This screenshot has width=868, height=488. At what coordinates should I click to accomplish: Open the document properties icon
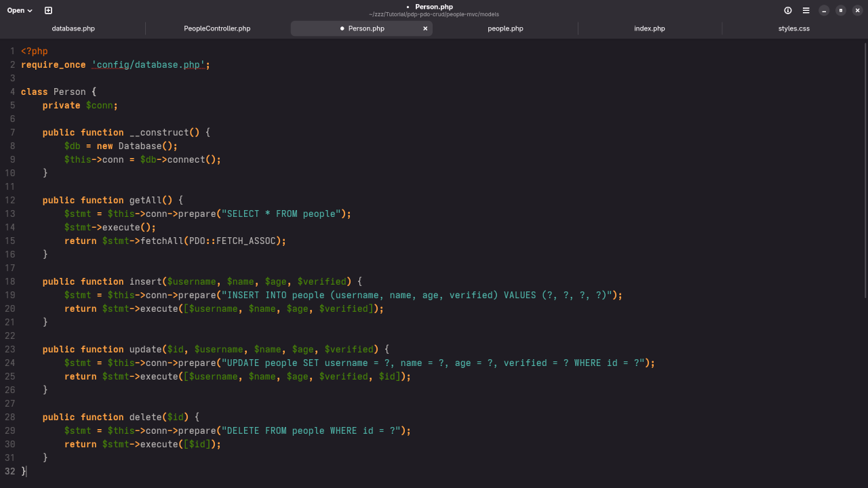pos(788,10)
